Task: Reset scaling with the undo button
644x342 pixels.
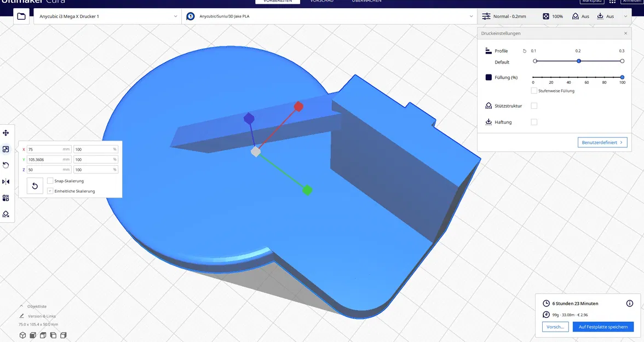Action: (35, 186)
